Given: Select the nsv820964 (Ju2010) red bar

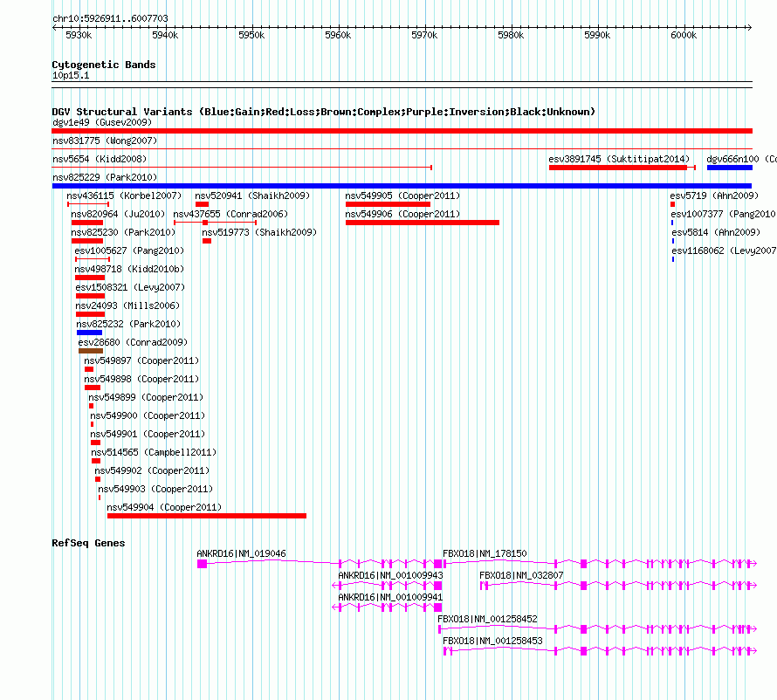Looking at the screenshot, I should pyautogui.click(x=87, y=223).
